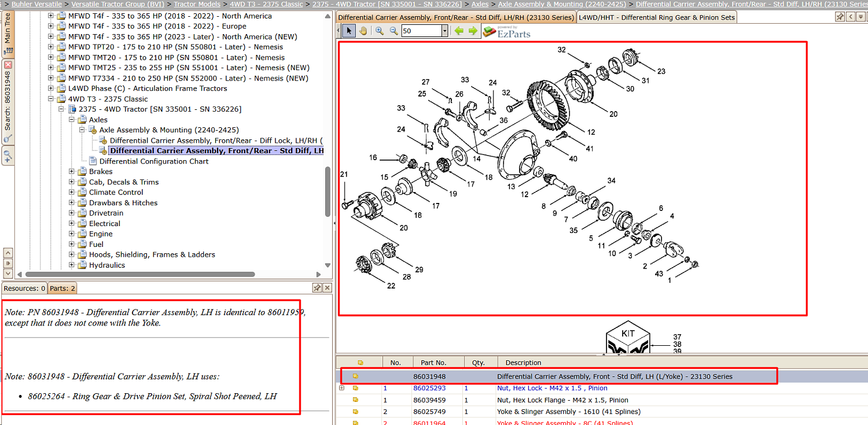Go to previous page with green left arrow

[x=459, y=31]
